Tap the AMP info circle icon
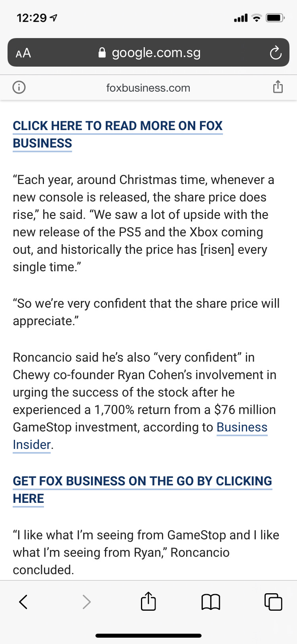This screenshot has height=644, width=297. coord(19,87)
